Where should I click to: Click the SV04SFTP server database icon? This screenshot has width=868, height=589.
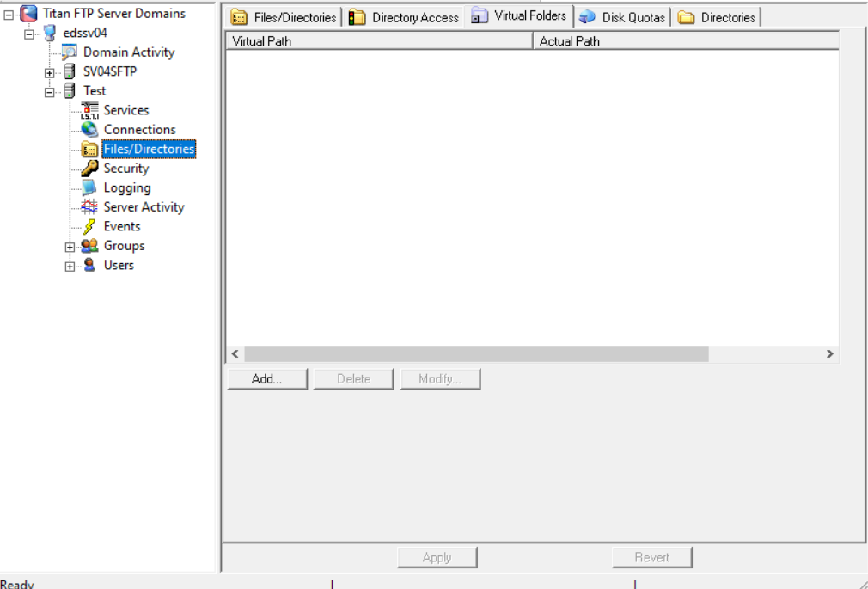point(68,71)
